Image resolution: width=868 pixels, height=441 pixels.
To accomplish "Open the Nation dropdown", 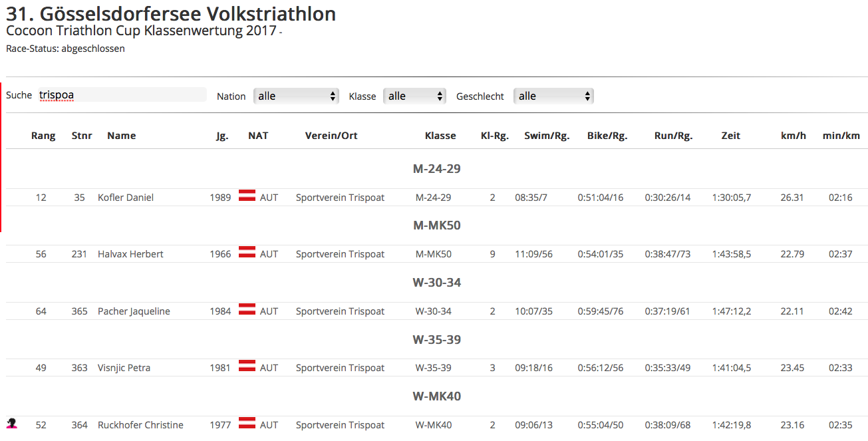I will [296, 96].
